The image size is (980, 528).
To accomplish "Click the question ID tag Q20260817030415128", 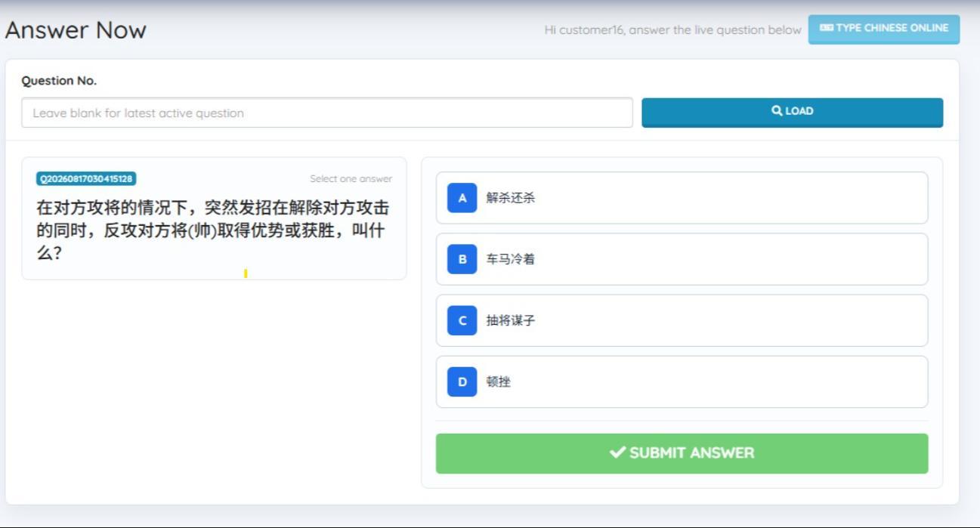I will pyautogui.click(x=86, y=179).
